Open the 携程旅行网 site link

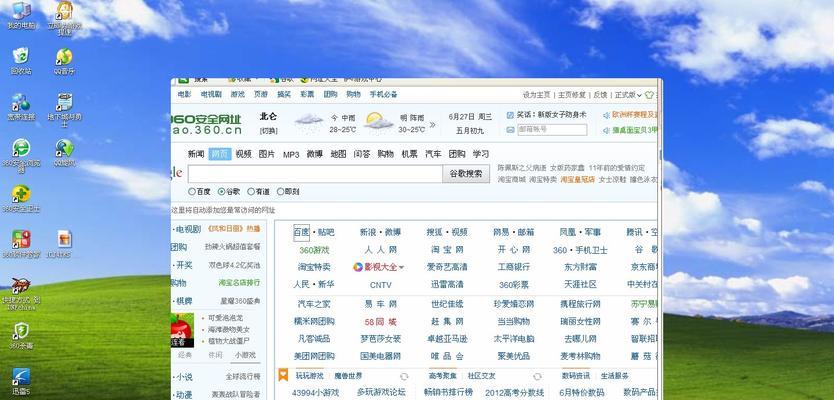click(580, 304)
